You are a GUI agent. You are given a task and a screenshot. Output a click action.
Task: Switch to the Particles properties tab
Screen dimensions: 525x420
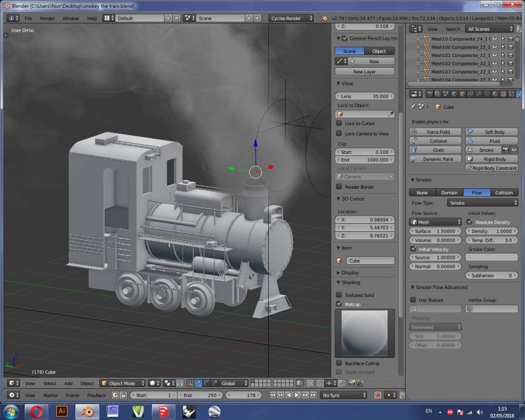[511, 94]
